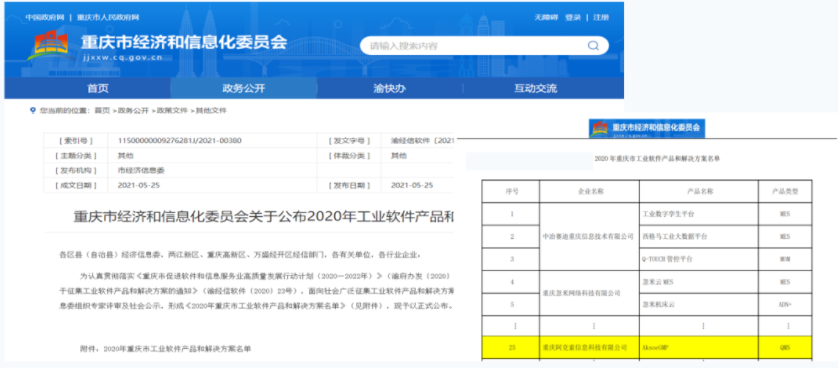838x368 pixels.
Task: Click the highlighted 重庆阿克索信息科技有限公司 cell
Action: tap(589, 347)
